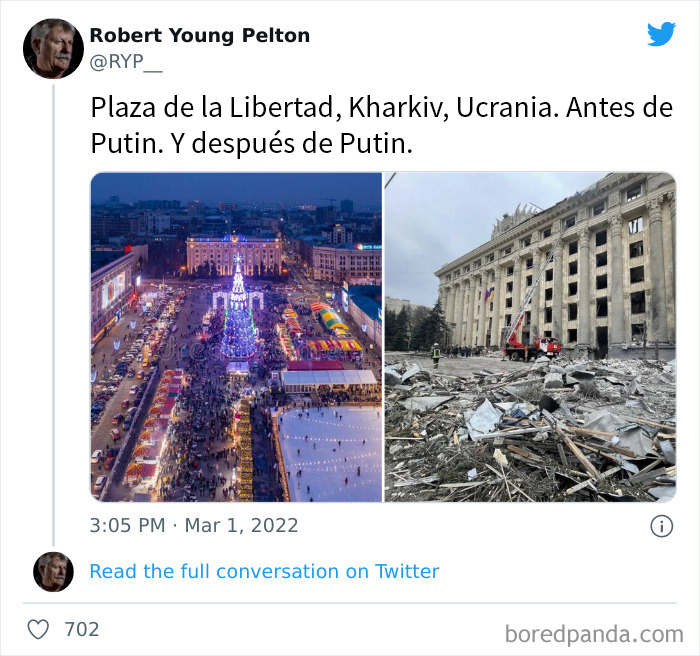Click the fire truck in right photo
The height and width of the screenshot is (656, 700).
coord(532,347)
